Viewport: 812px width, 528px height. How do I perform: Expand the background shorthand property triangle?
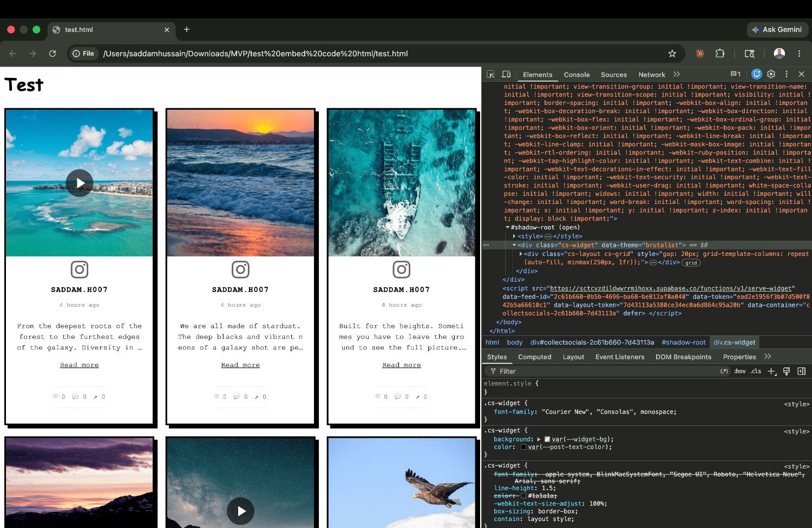point(539,439)
